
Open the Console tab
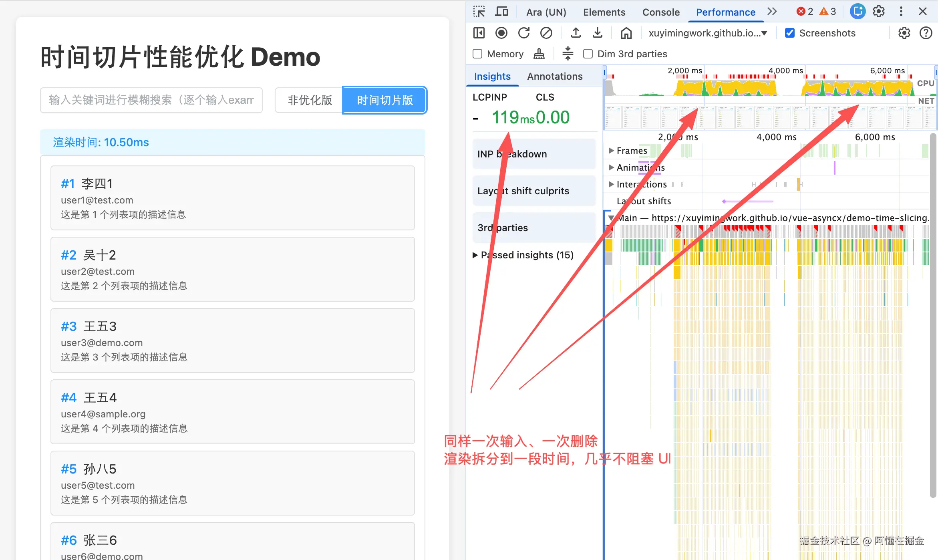(661, 12)
